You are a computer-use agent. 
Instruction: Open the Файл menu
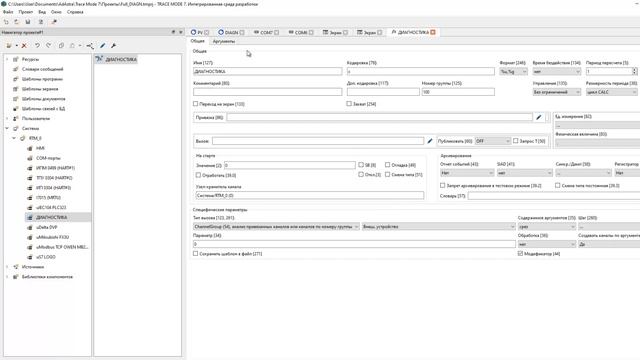coord(8,12)
